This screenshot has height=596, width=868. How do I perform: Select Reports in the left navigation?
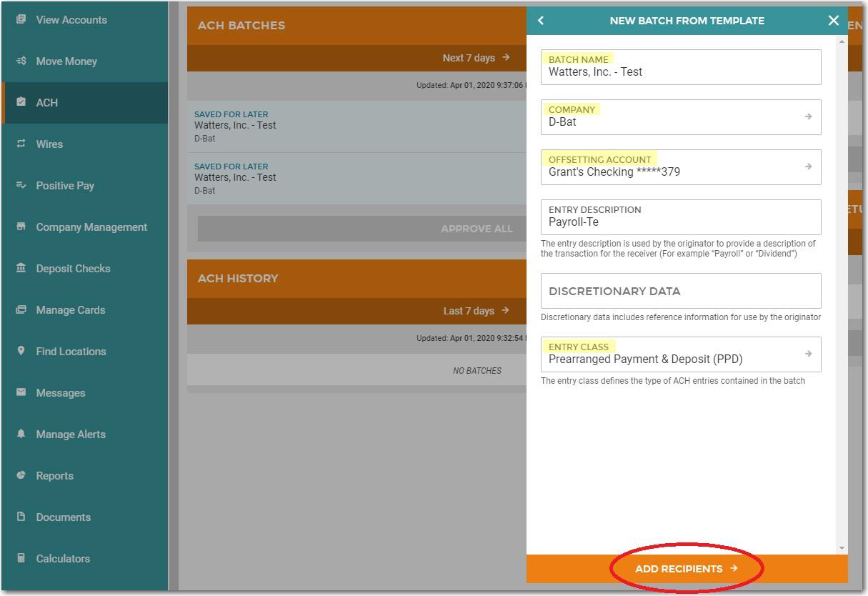[x=54, y=476]
